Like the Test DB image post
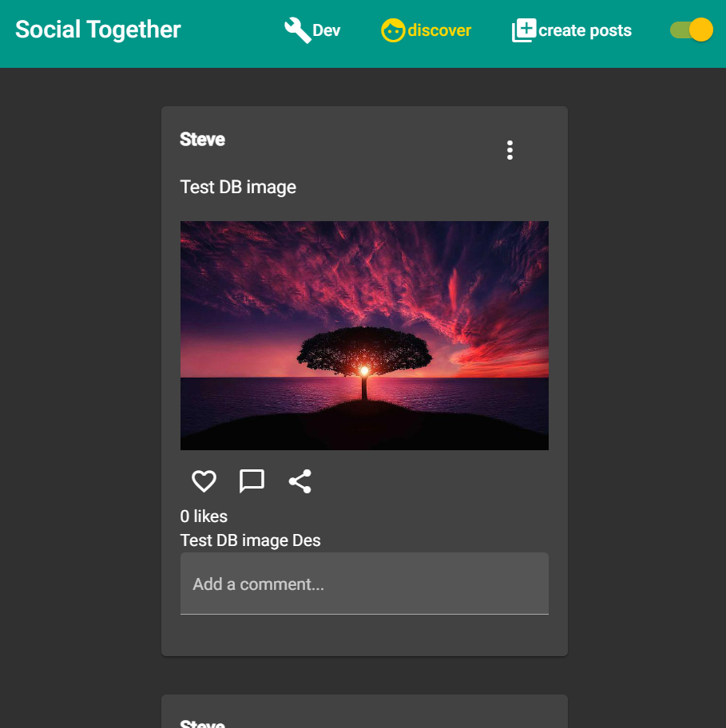This screenshot has width=726, height=728. pyautogui.click(x=204, y=481)
